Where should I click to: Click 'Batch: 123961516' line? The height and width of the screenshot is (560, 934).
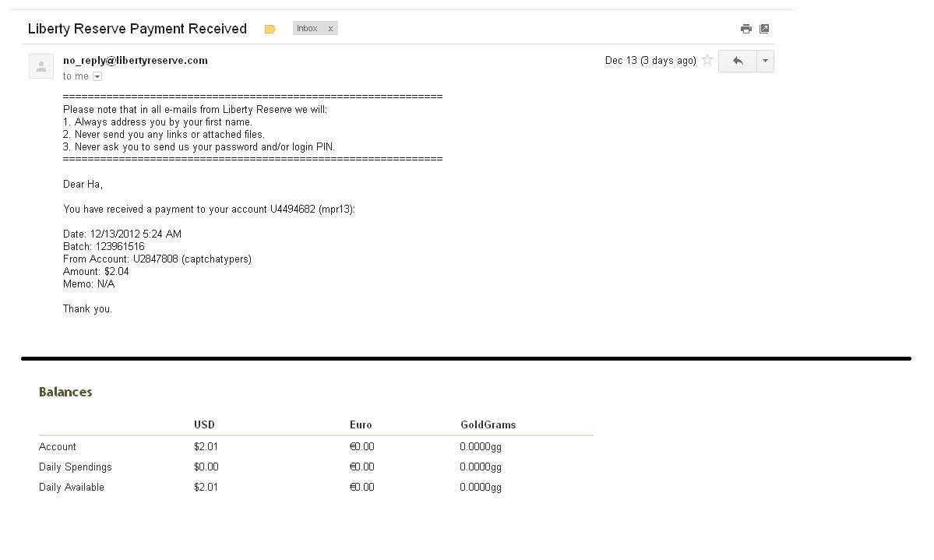104,247
